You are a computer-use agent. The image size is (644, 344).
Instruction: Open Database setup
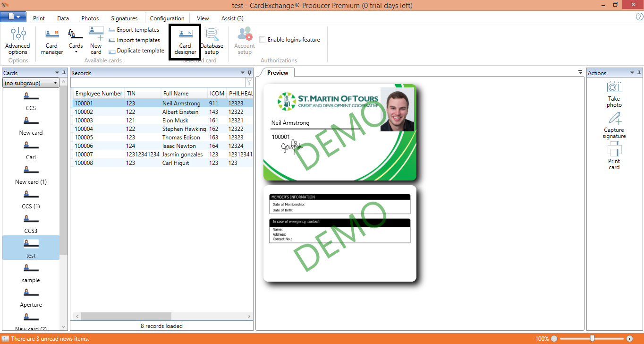(x=212, y=41)
